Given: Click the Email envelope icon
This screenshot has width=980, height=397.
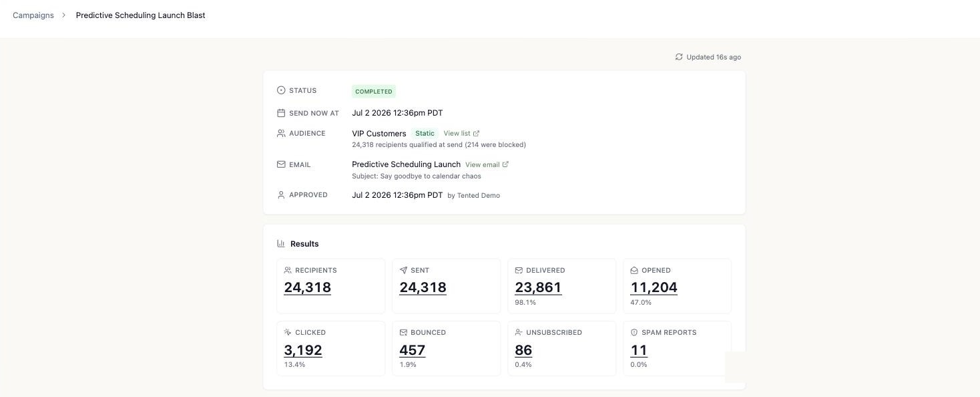Looking at the screenshot, I should (x=281, y=164).
